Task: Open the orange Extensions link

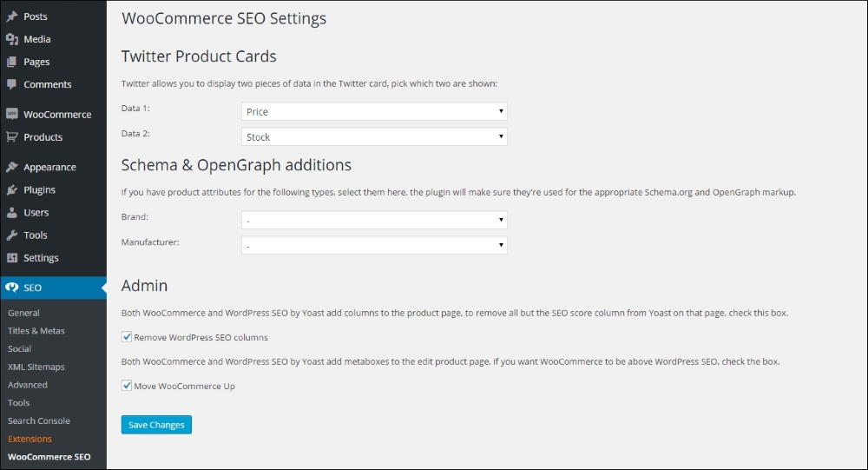Action: [x=30, y=439]
